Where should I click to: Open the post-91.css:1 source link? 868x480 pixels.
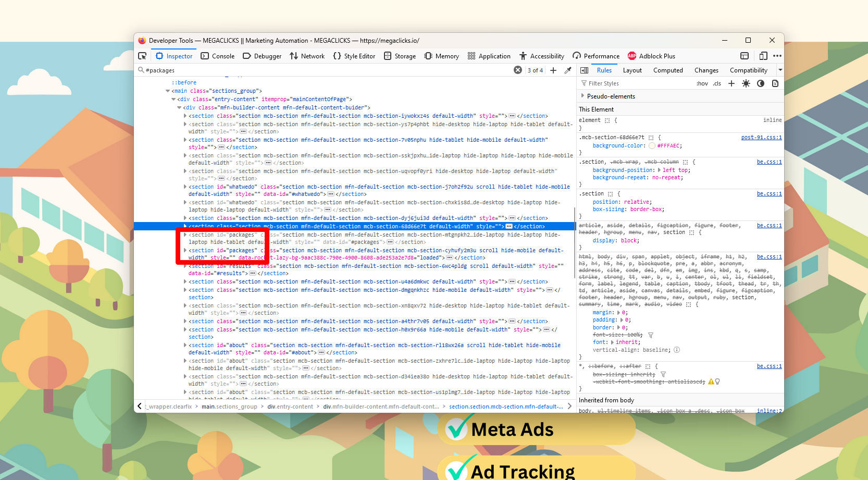point(761,138)
